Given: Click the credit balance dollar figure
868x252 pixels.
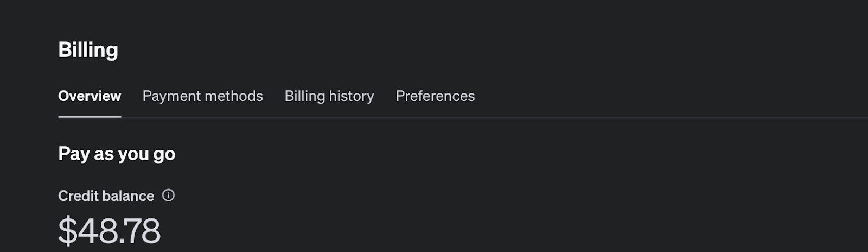Looking at the screenshot, I should point(109,230).
